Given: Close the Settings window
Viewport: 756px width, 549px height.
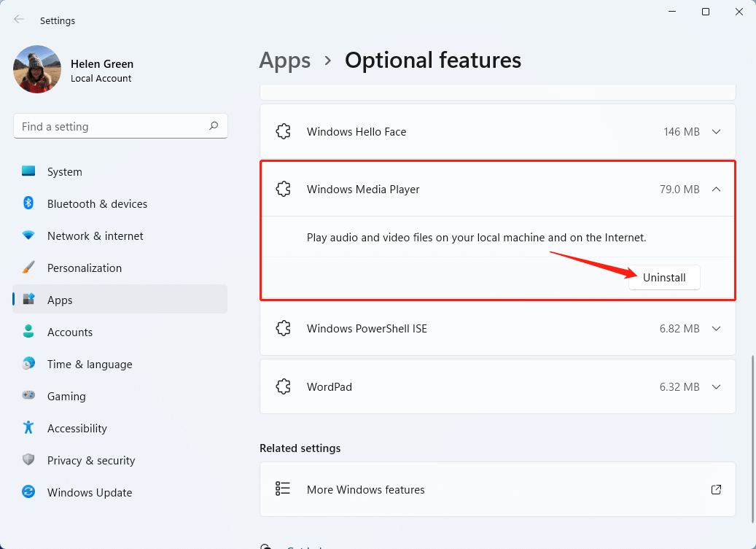Looking at the screenshot, I should pyautogui.click(x=739, y=12).
